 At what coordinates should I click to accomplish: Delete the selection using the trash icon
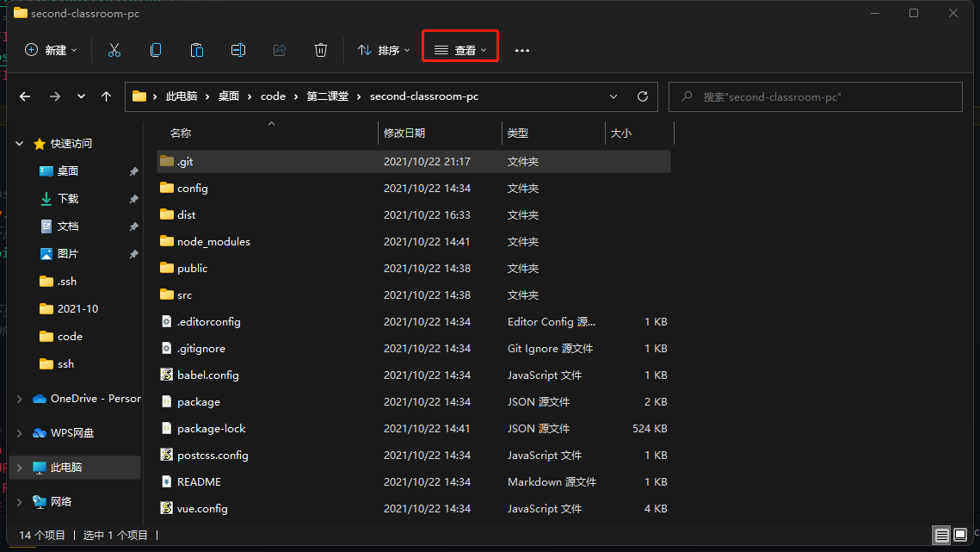321,50
